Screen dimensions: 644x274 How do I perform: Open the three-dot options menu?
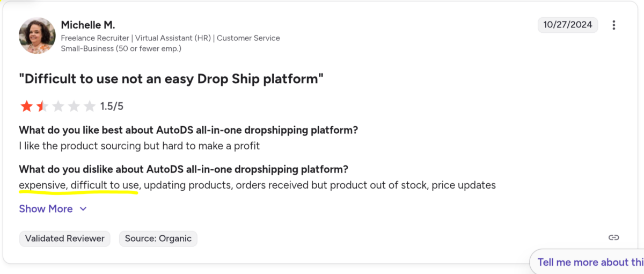click(614, 25)
